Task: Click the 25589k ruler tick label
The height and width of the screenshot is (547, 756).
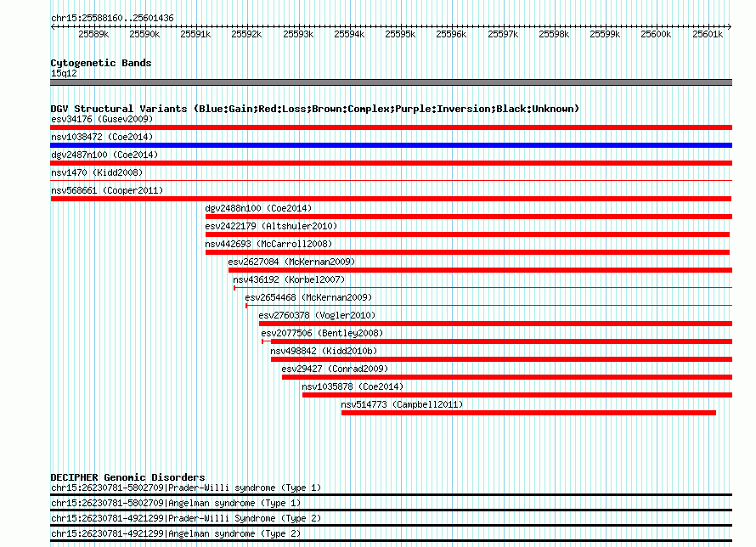Action: [x=93, y=34]
